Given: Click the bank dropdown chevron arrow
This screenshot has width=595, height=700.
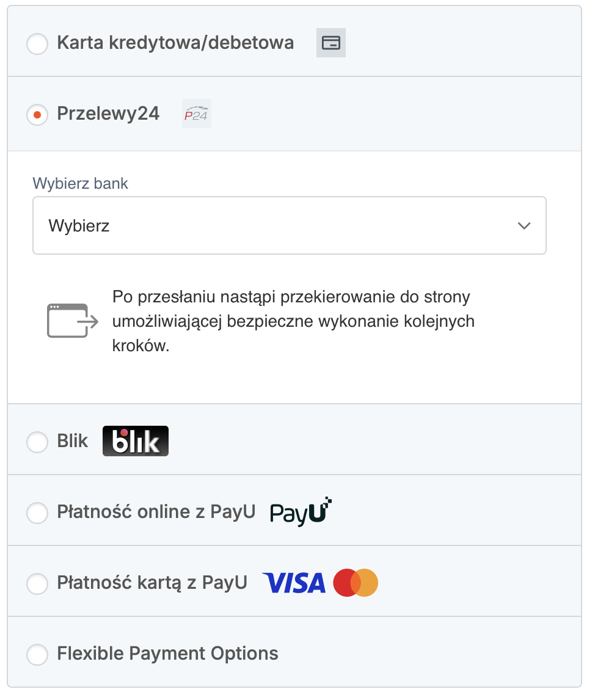Looking at the screenshot, I should [x=524, y=225].
